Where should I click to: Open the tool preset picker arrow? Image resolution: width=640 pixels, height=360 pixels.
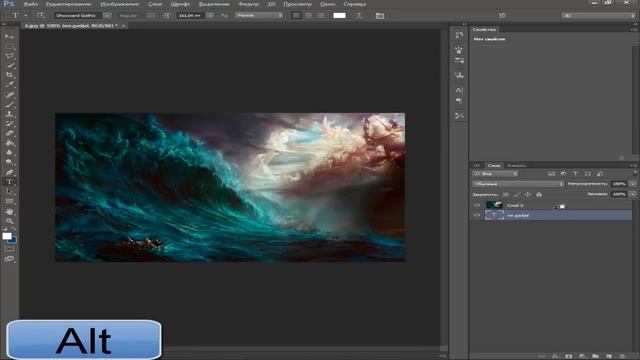coord(25,16)
